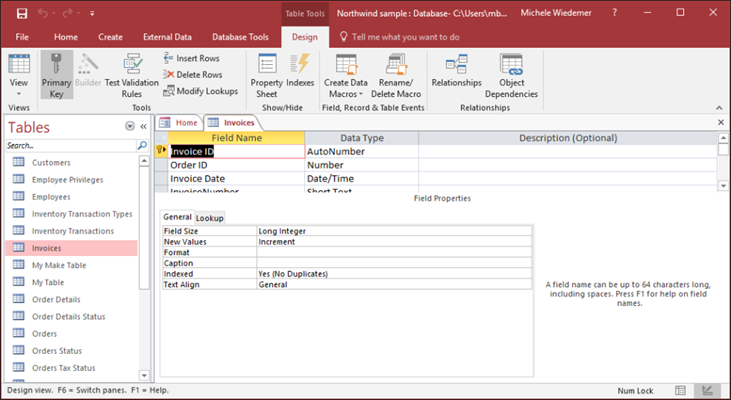Screen dimensions: 731x400
Task: Click Delete Rows in Tools group
Action: (193, 75)
